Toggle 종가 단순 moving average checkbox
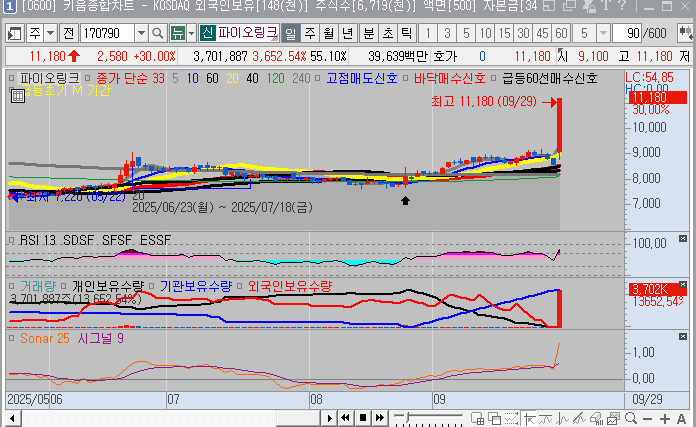696x427 pixels. click(88, 78)
